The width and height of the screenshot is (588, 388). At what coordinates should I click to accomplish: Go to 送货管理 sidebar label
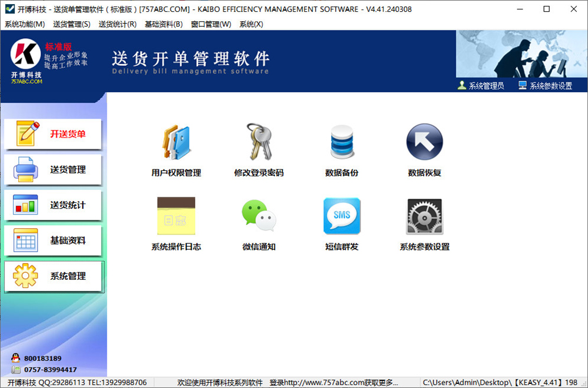pyautogui.click(x=68, y=169)
